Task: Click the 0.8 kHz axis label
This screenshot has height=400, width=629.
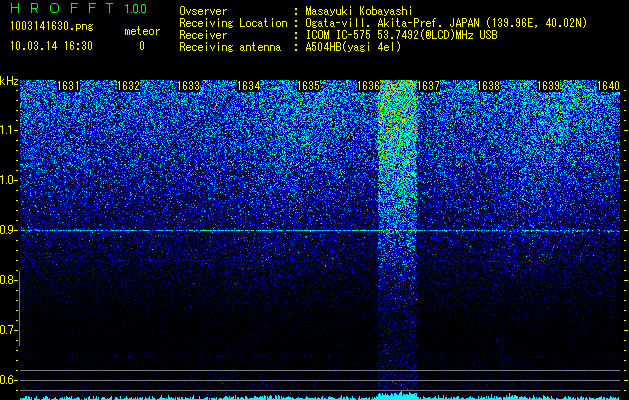Action: point(7,280)
